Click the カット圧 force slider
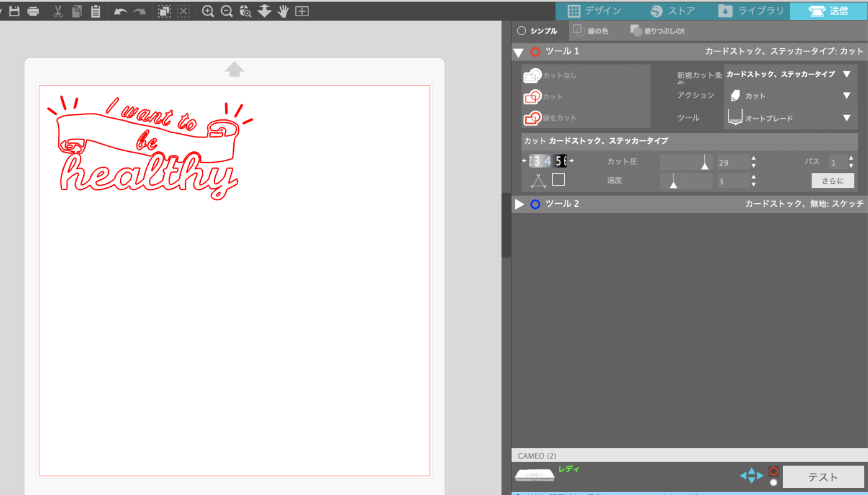The image size is (868, 495). pos(686,162)
